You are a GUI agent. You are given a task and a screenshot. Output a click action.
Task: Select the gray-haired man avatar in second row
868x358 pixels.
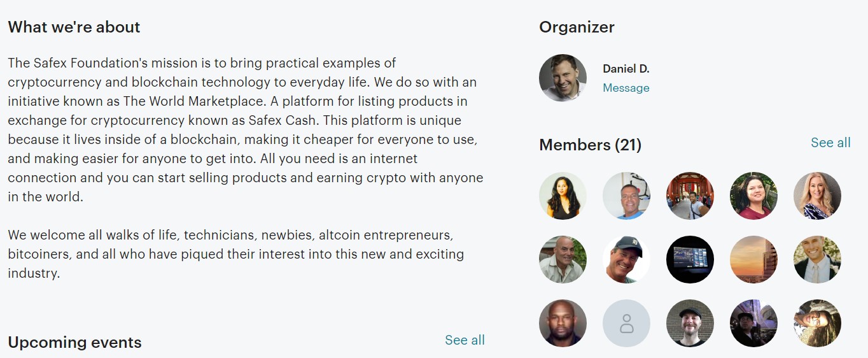(x=563, y=260)
